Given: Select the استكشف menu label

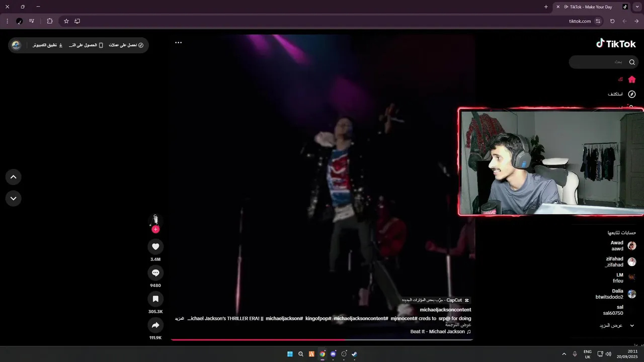Looking at the screenshot, I should 615,94.
